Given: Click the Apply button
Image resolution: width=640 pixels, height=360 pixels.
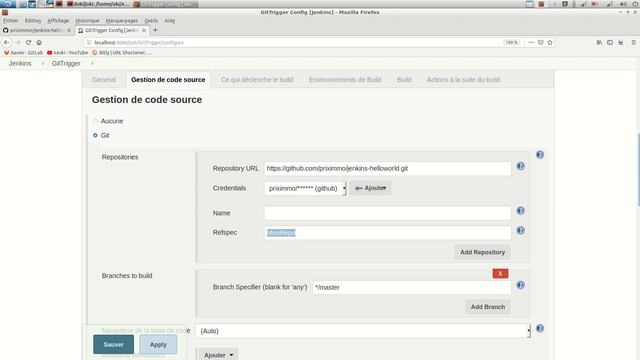Looking at the screenshot, I should [158, 344].
